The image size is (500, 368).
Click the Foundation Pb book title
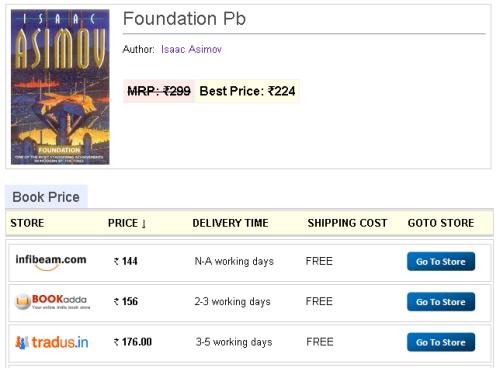[x=184, y=18]
